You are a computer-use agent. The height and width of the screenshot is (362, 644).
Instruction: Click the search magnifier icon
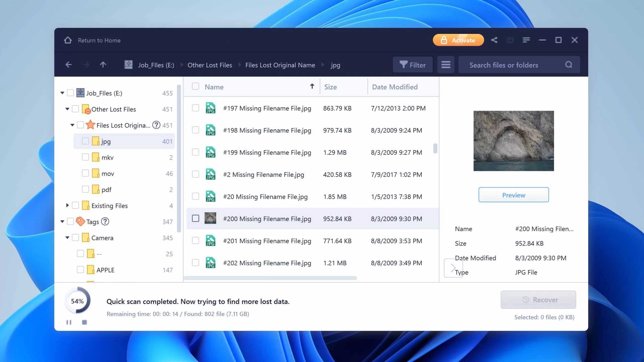click(x=569, y=65)
